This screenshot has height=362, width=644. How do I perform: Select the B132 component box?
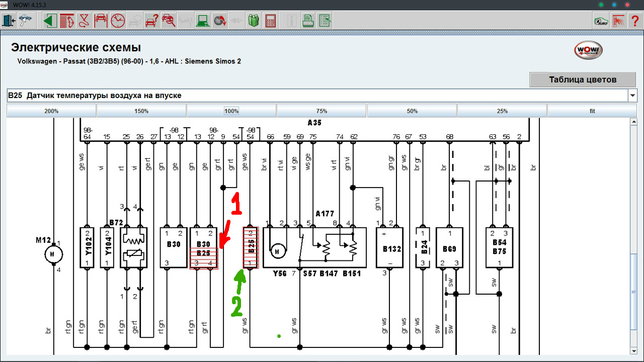click(390, 247)
